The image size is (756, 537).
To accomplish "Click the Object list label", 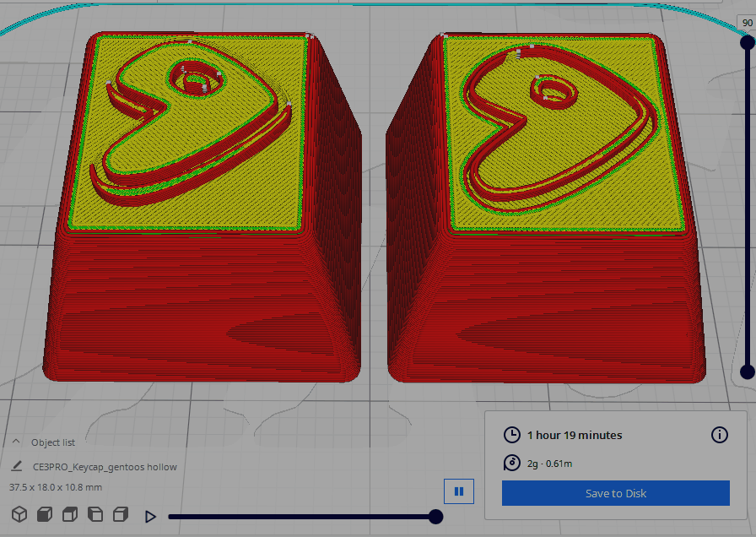I will pyautogui.click(x=53, y=442).
